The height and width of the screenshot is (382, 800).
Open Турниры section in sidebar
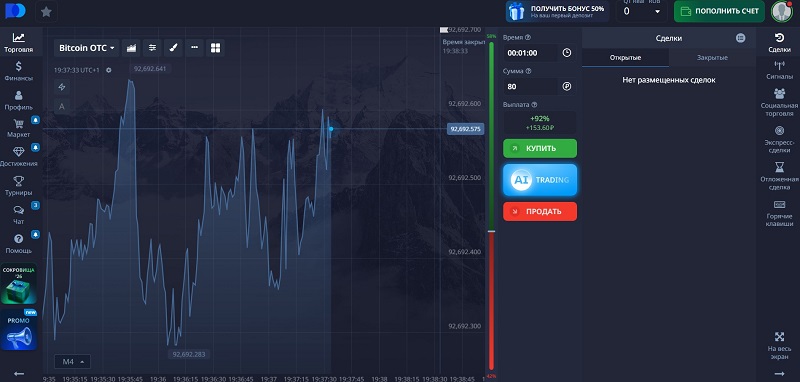click(19, 186)
